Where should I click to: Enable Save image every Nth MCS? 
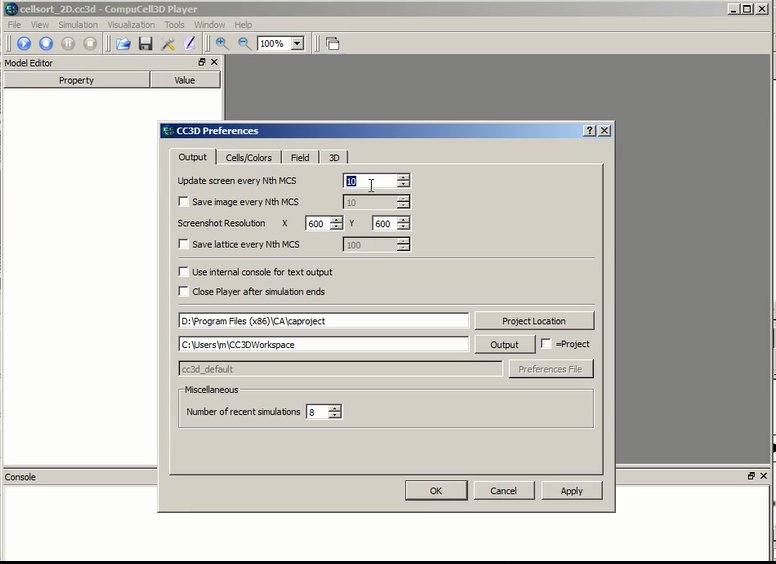click(183, 202)
